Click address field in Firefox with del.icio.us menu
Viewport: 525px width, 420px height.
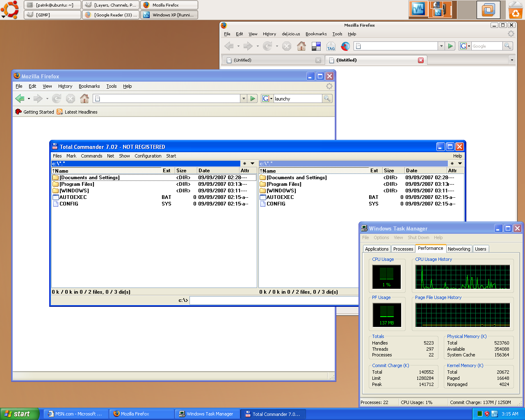[396, 46]
